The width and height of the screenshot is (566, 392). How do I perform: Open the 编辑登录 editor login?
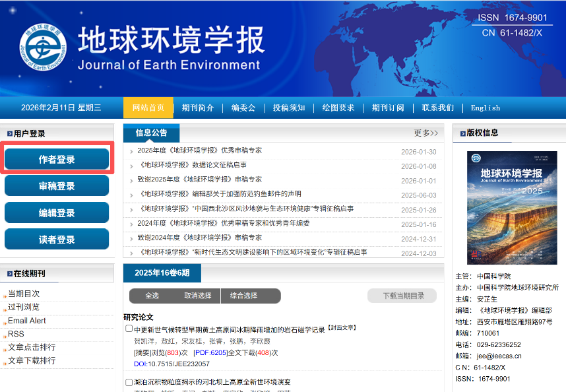click(x=57, y=213)
